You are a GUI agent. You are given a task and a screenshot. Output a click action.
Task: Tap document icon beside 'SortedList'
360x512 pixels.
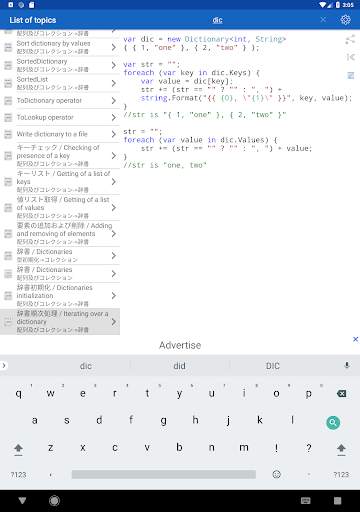[x=8, y=83]
